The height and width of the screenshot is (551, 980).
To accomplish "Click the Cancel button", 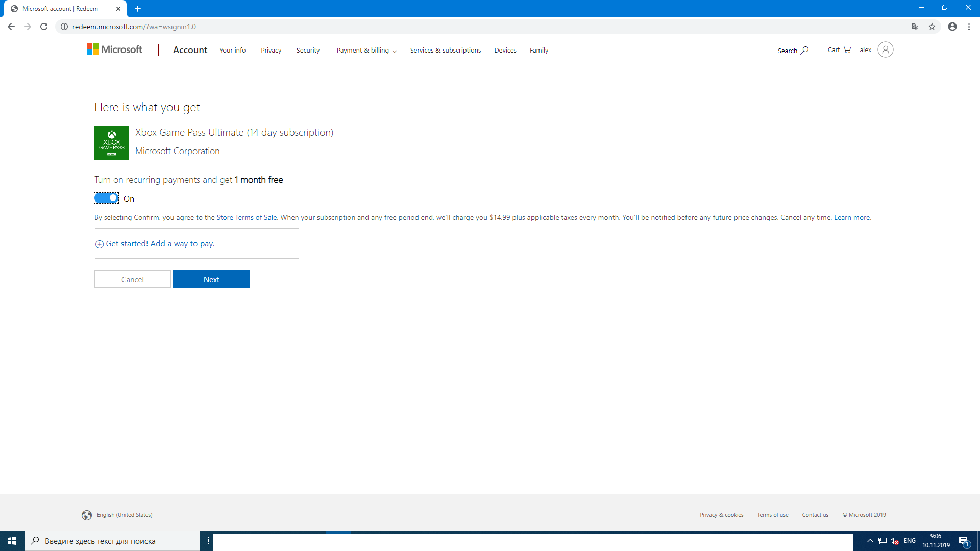I will [x=133, y=279].
